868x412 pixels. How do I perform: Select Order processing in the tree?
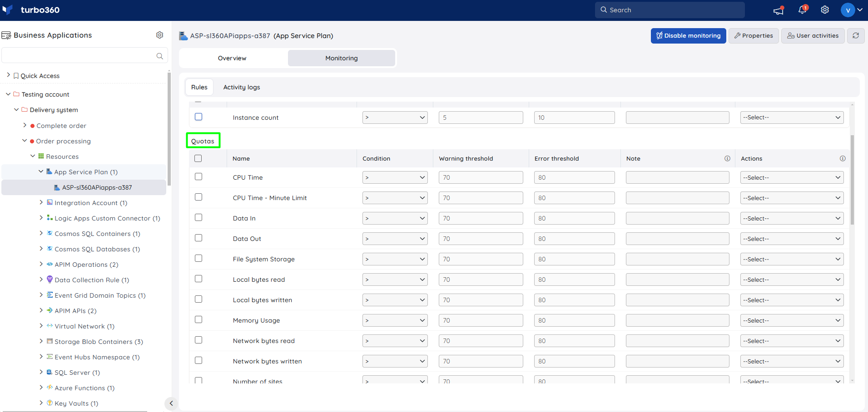(x=64, y=141)
